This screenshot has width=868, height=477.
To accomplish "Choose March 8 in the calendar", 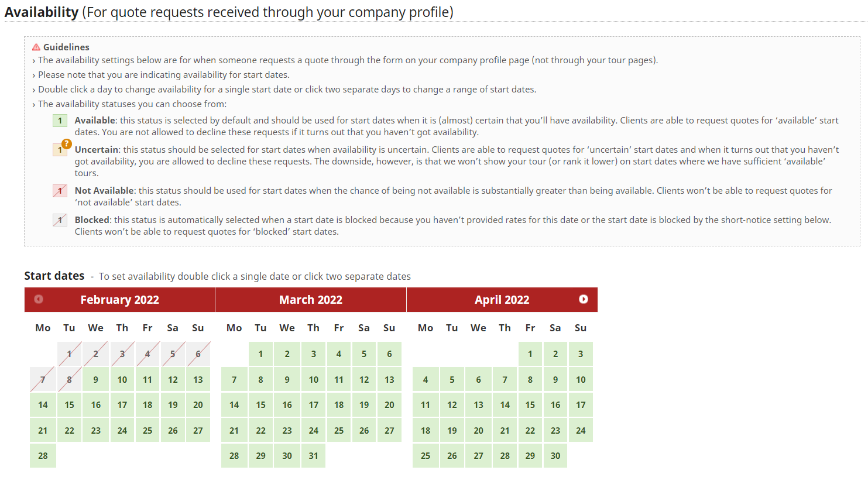I will 260,380.
